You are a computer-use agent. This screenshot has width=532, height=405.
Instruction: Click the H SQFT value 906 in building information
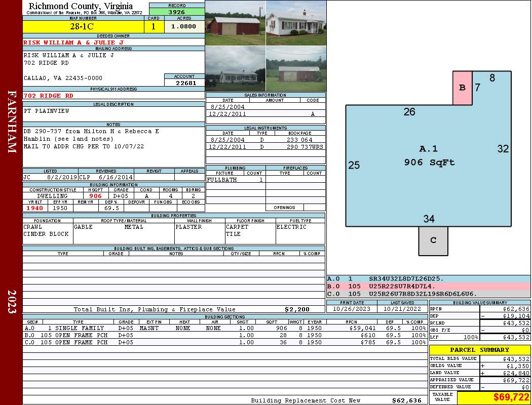point(95,196)
